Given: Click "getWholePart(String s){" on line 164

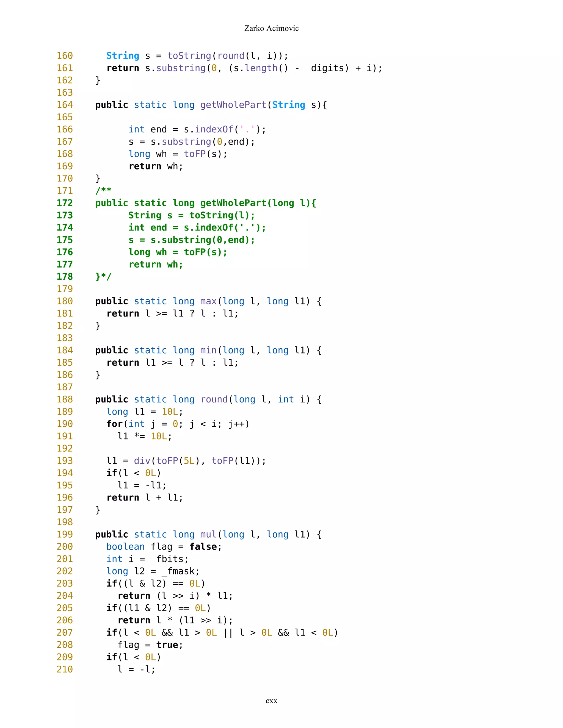Looking at the screenshot, I should pyautogui.click(x=264, y=105).
